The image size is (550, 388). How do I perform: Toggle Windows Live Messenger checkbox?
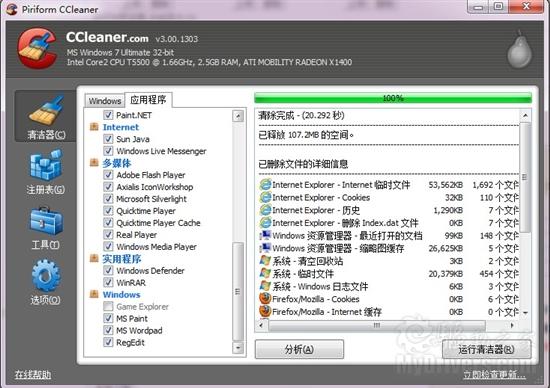click(108, 151)
